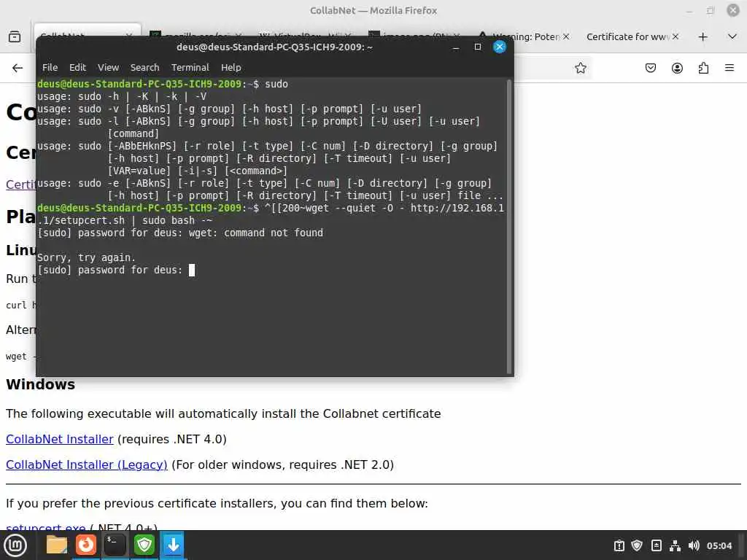Click the Windows heading text
This screenshot has width=747, height=560.
(x=41, y=384)
